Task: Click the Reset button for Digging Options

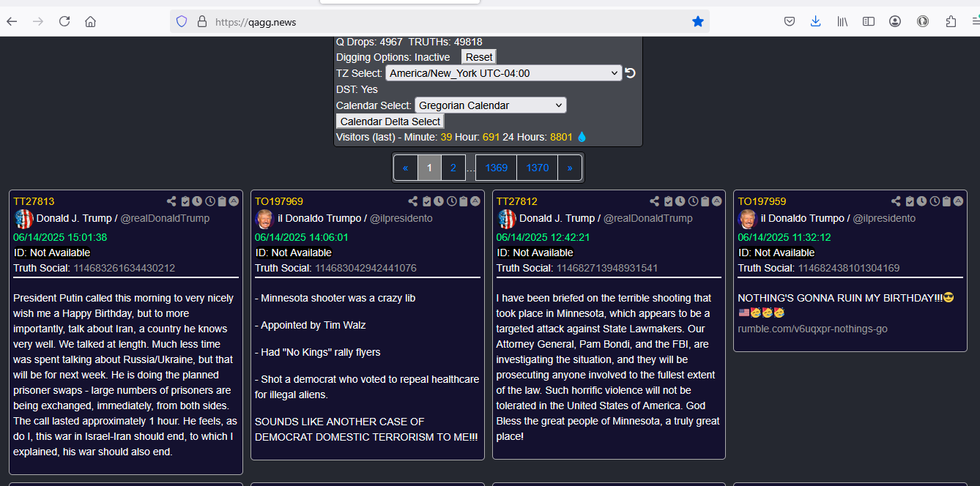Action: click(479, 57)
